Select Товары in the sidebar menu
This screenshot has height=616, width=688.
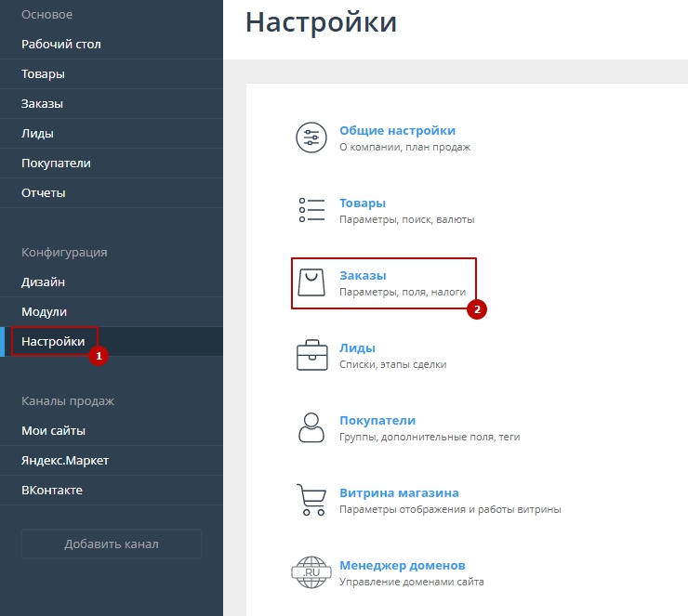click(x=43, y=74)
